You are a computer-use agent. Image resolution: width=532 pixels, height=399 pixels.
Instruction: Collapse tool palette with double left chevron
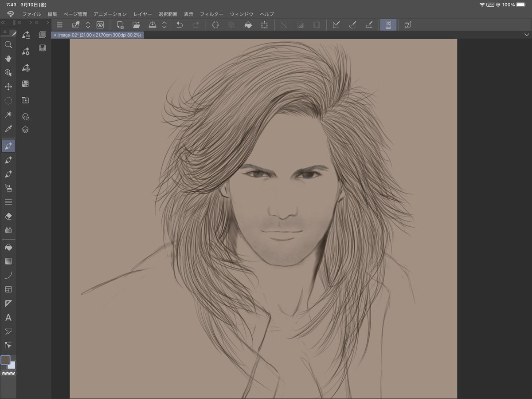pyautogui.click(x=3, y=22)
